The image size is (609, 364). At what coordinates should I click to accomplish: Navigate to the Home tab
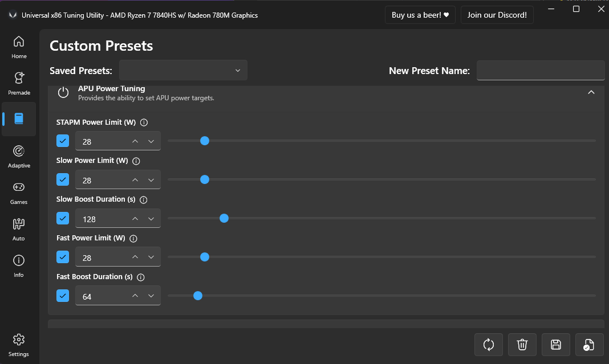tap(19, 46)
